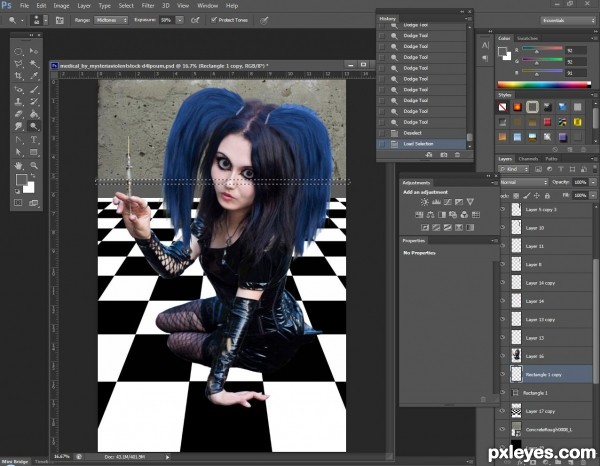This screenshot has height=466, width=600.
Task: Open the layer blend mode Normal dropdown
Action: [x=524, y=182]
